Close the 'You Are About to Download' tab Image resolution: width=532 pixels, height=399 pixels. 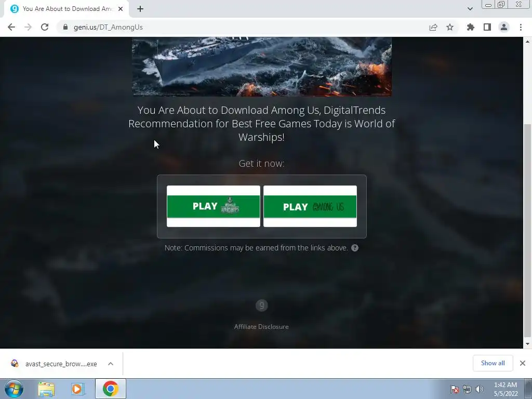pyautogui.click(x=121, y=9)
